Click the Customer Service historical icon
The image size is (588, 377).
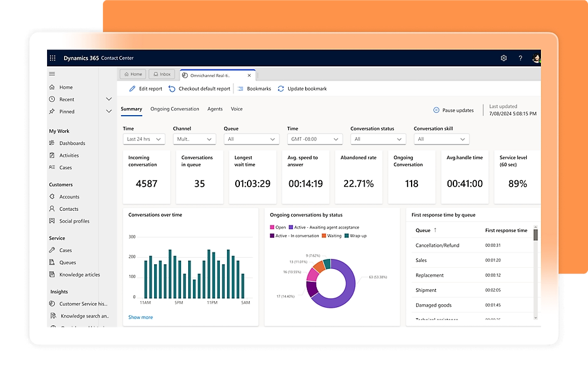click(52, 304)
